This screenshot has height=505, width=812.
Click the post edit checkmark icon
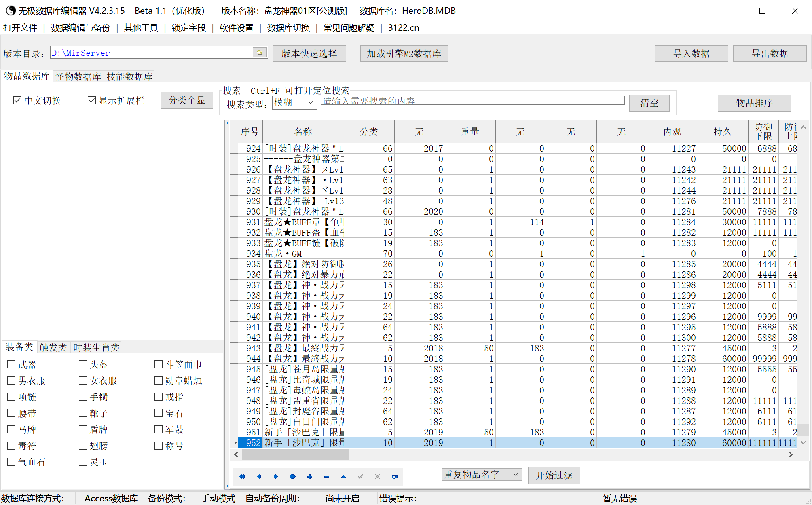coord(360,477)
